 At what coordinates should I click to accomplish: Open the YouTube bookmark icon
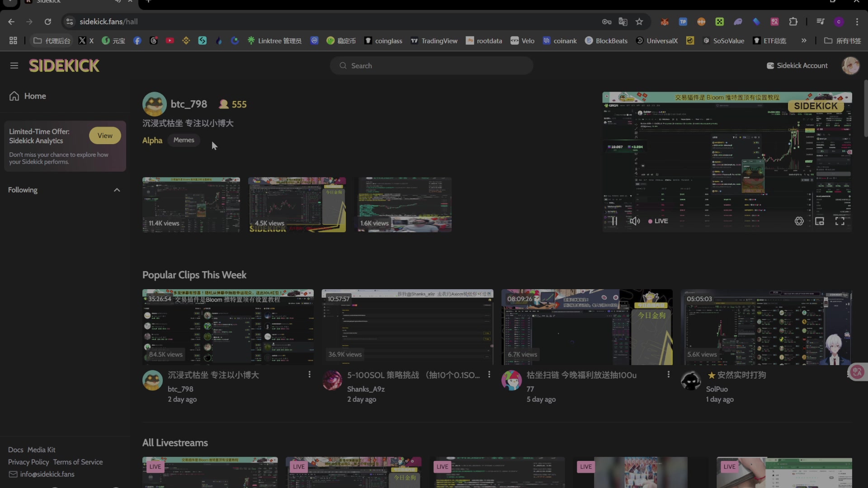click(x=170, y=41)
